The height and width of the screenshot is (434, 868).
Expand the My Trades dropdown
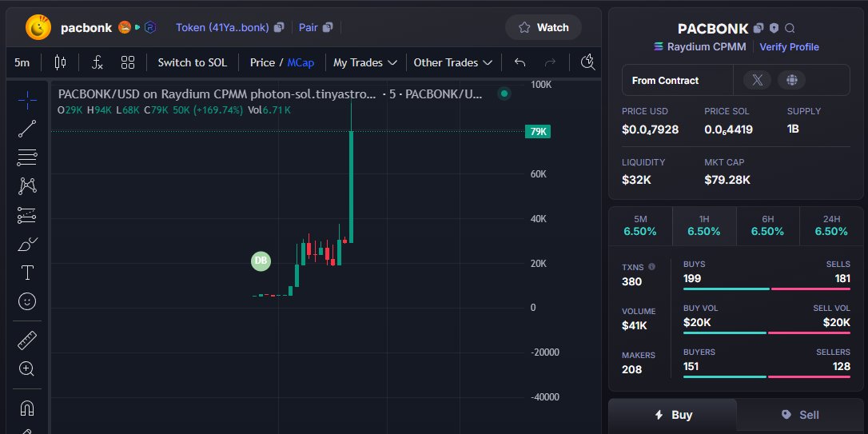click(x=365, y=62)
